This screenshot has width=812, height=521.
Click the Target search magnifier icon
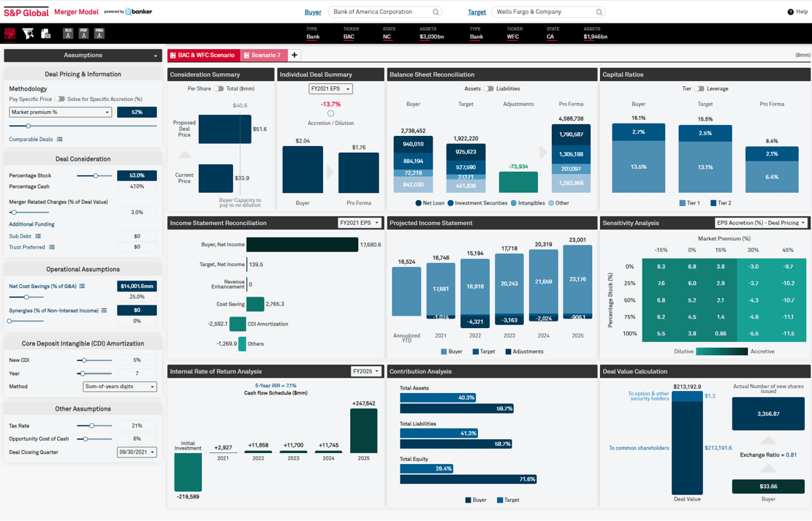(x=599, y=12)
